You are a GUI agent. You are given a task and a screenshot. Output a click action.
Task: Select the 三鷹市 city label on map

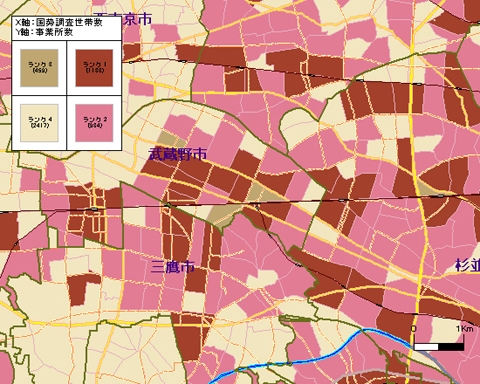(x=173, y=267)
